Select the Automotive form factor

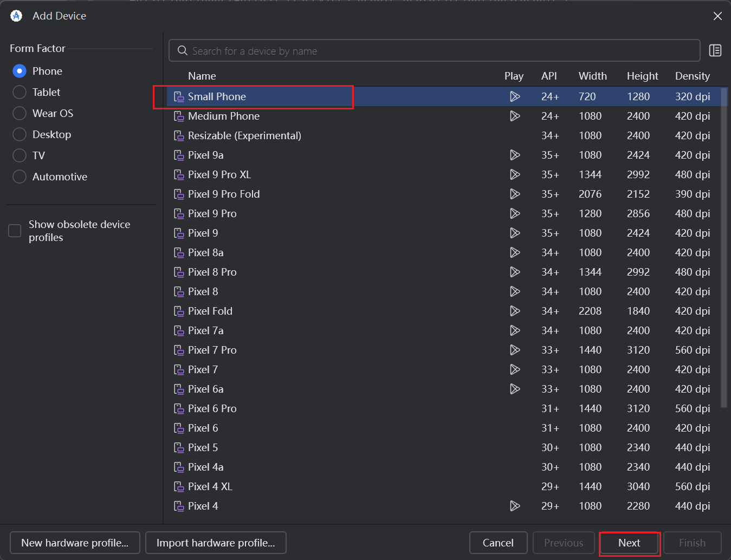pyautogui.click(x=20, y=177)
